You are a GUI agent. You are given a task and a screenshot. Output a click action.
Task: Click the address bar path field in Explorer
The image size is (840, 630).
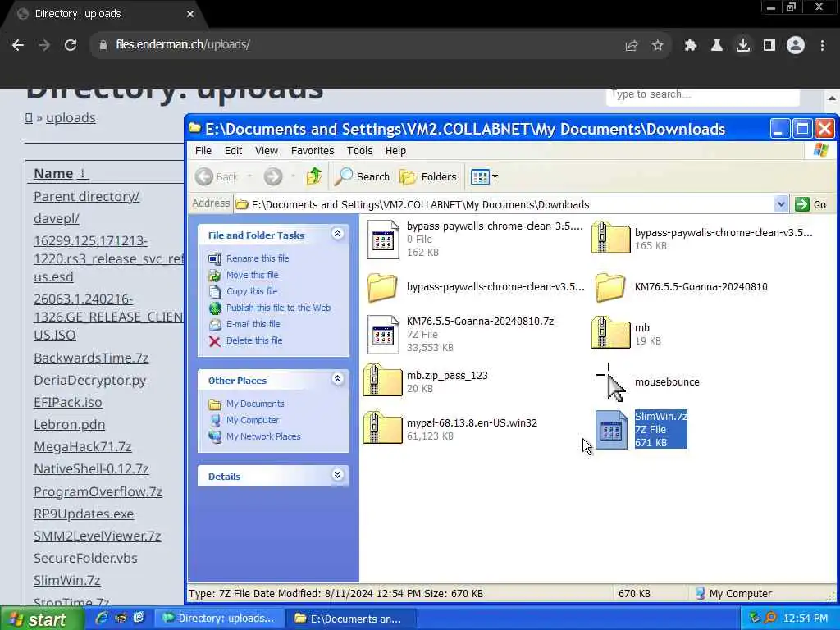(x=504, y=204)
